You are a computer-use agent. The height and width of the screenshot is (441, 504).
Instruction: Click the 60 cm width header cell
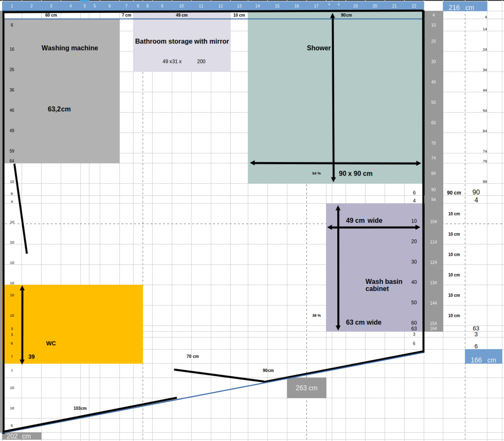(51, 15)
